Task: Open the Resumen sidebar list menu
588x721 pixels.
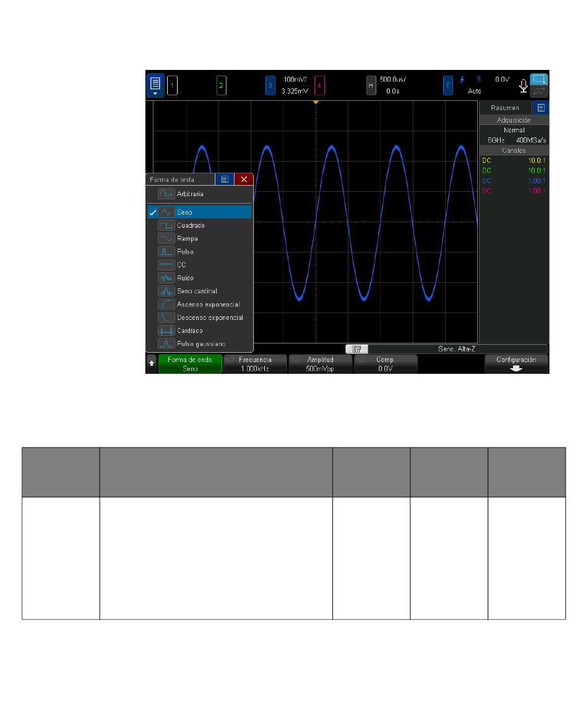Action: [541, 108]
